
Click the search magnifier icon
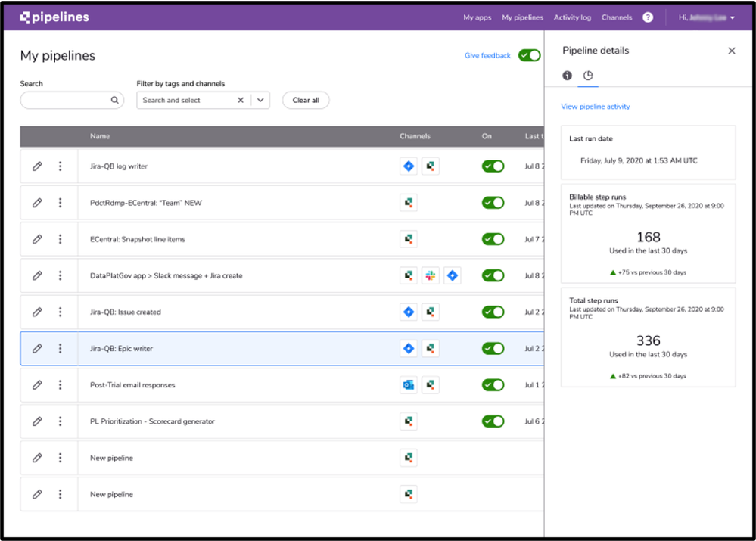115,101
